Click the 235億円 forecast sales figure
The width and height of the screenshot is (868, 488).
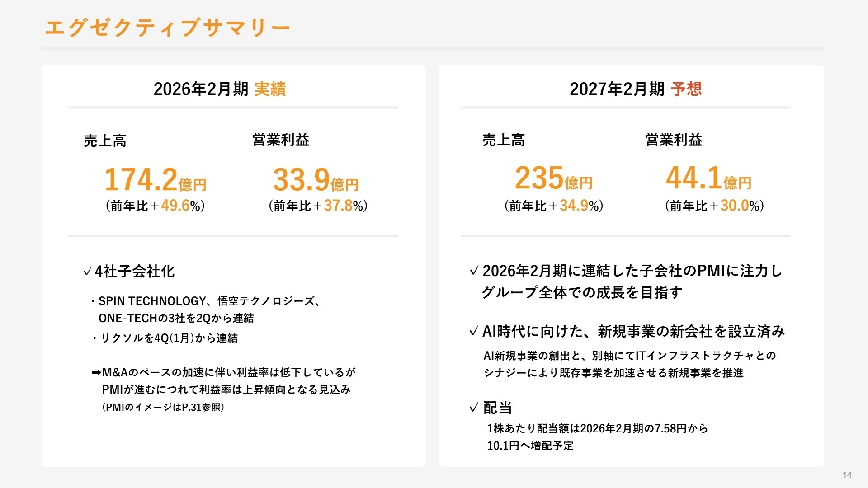pos(553,178)
